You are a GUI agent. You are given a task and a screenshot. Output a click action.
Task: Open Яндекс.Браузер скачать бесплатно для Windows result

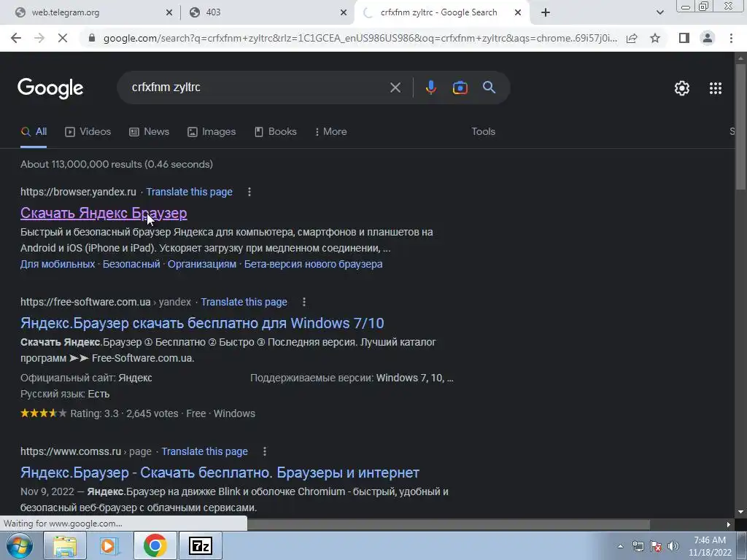click(202, 323)
